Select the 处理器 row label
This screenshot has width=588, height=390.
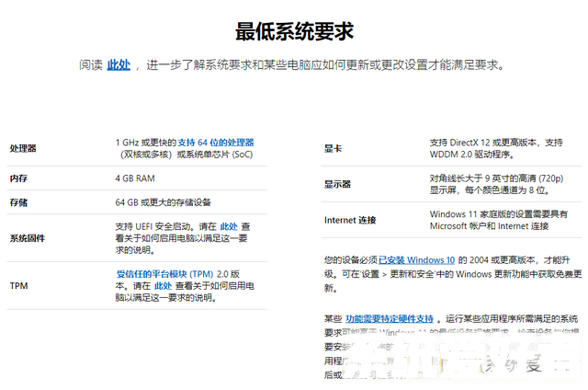[23, 148]
